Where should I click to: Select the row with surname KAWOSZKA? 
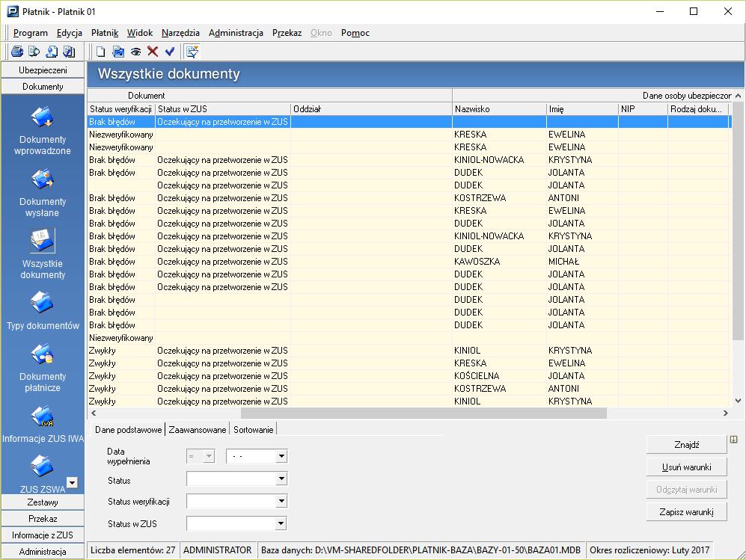pyautogui.click(x=409, y=262)
